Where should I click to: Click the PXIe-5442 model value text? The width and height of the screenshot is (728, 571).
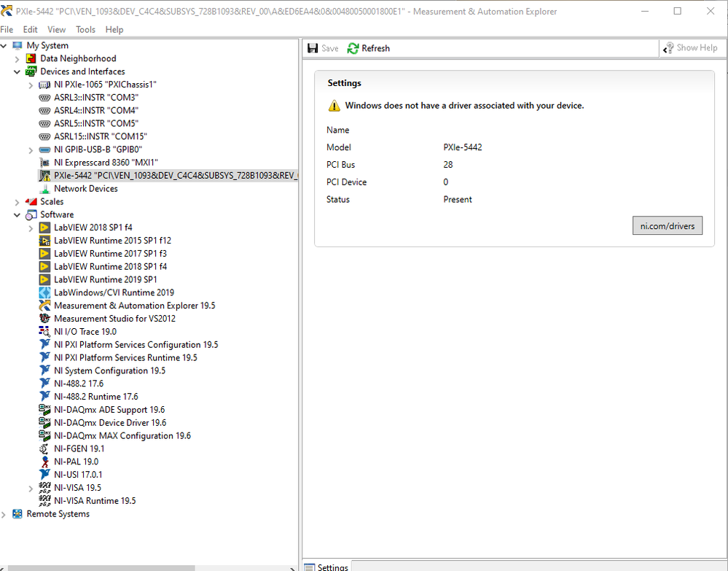463,147
